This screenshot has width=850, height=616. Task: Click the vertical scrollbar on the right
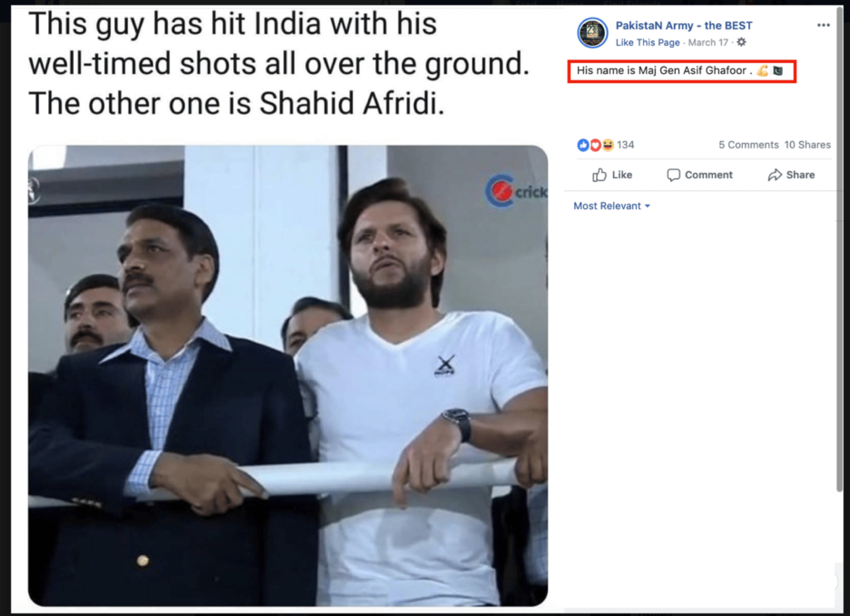[839, 247]
